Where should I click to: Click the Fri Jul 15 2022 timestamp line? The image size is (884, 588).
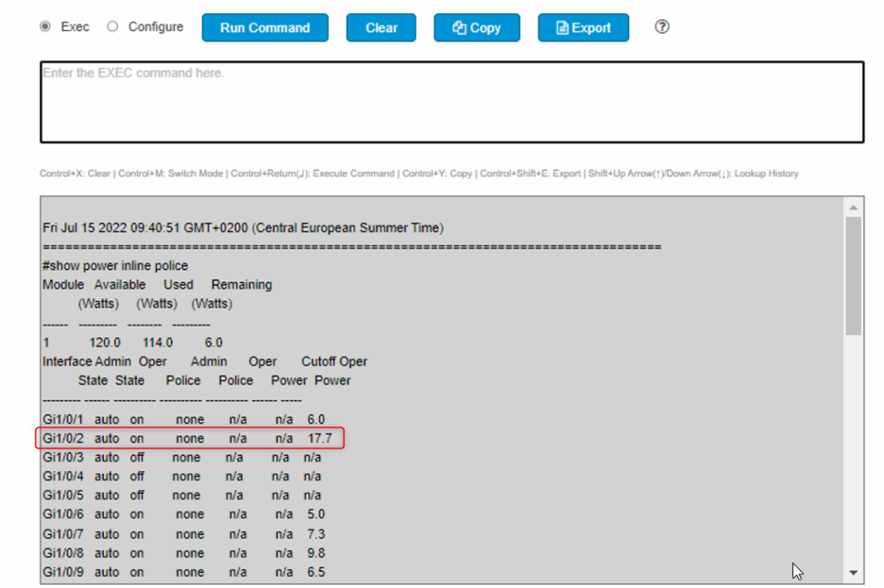coord(243,227)
